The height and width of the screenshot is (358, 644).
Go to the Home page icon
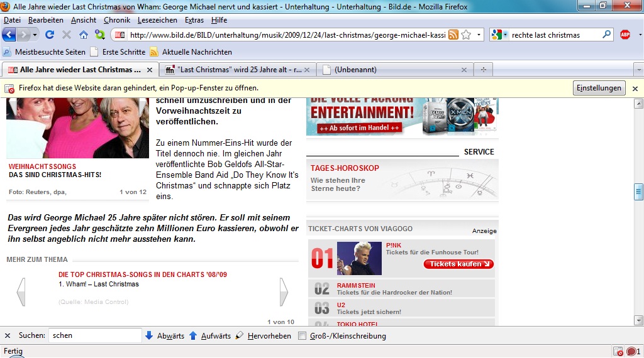[x=84, y=35]
